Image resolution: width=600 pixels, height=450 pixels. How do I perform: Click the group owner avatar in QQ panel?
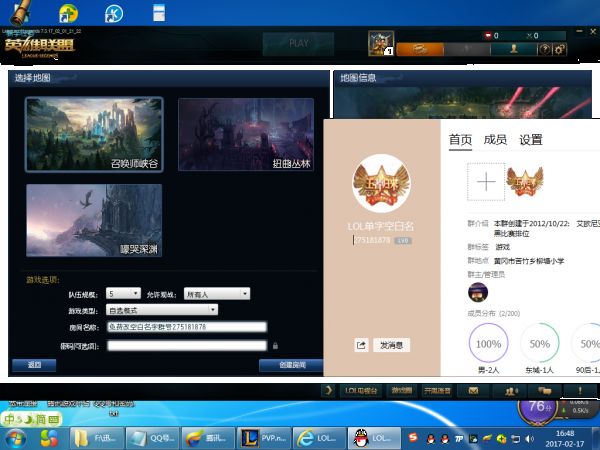[478, 292]
